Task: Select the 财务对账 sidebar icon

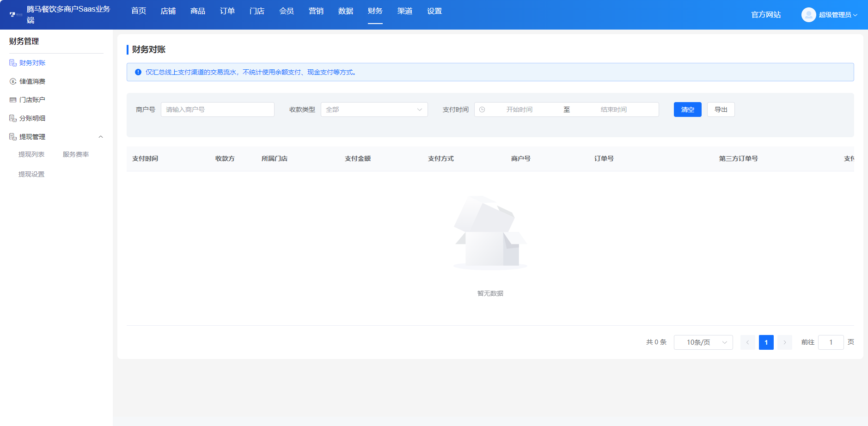Action: point(12,62)
